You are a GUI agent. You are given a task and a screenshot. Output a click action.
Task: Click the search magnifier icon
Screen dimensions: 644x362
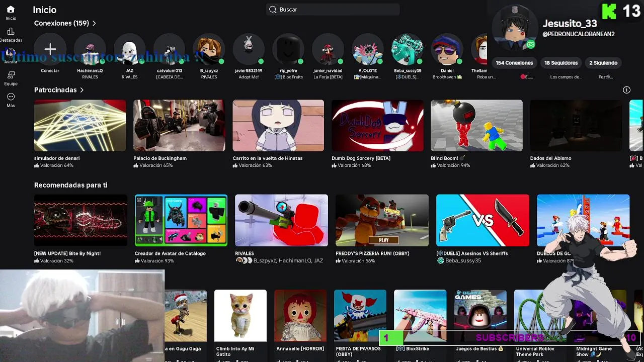[x=273, y=10]
